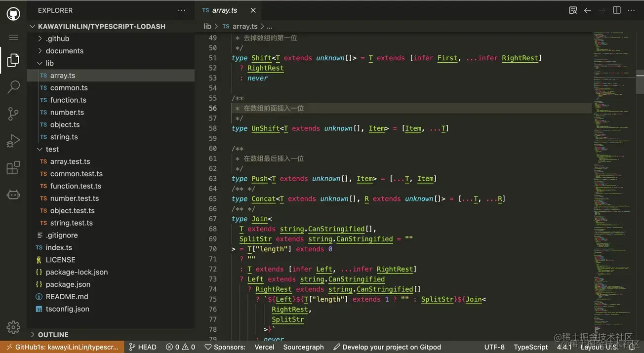
Task: Click the breadcrumb ellipsis segment
Action: pos(269,26)
